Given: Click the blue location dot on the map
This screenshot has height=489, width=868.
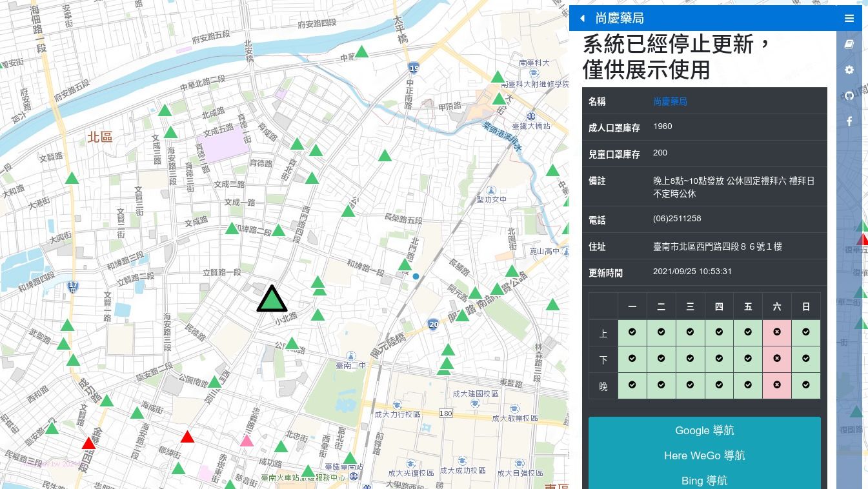Looking at the screenshot, I should pyautogui.click(x=416, y=276).
